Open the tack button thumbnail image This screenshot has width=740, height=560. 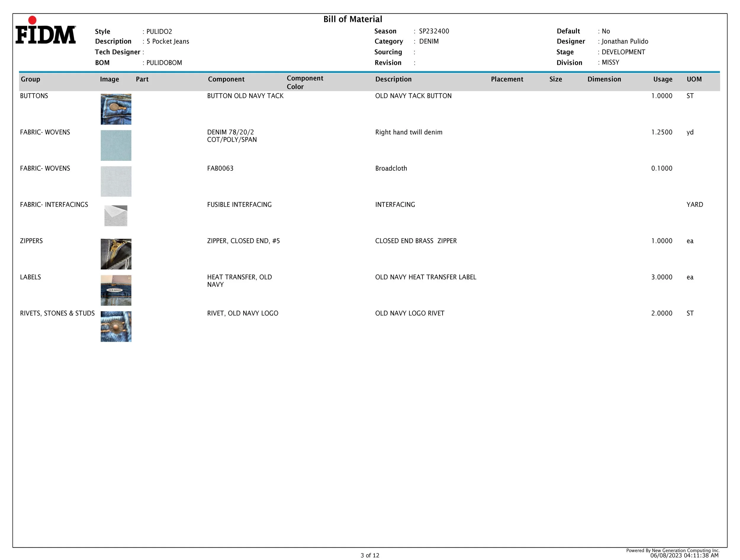pos(116,109)
